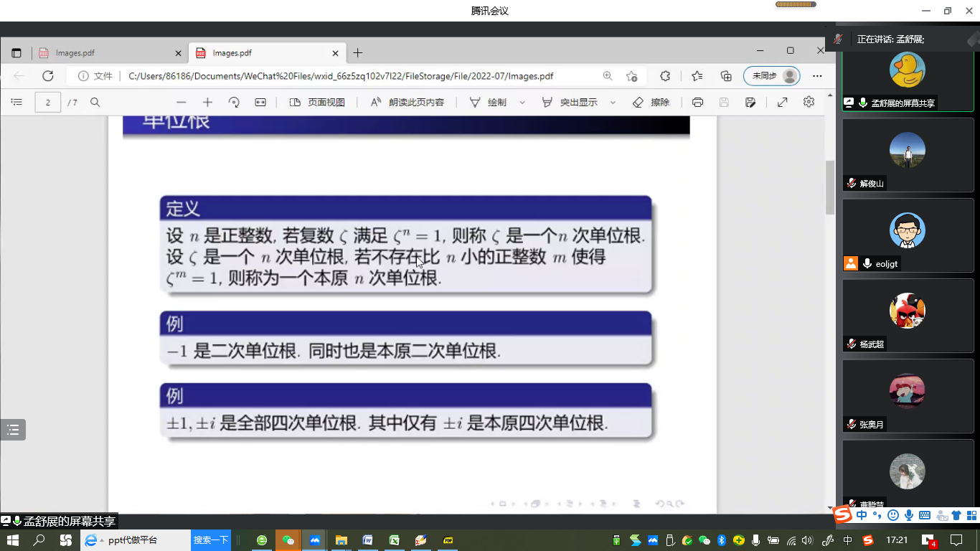Open a new browser tab
The image size is (980, 551).
tap(358, 53)
